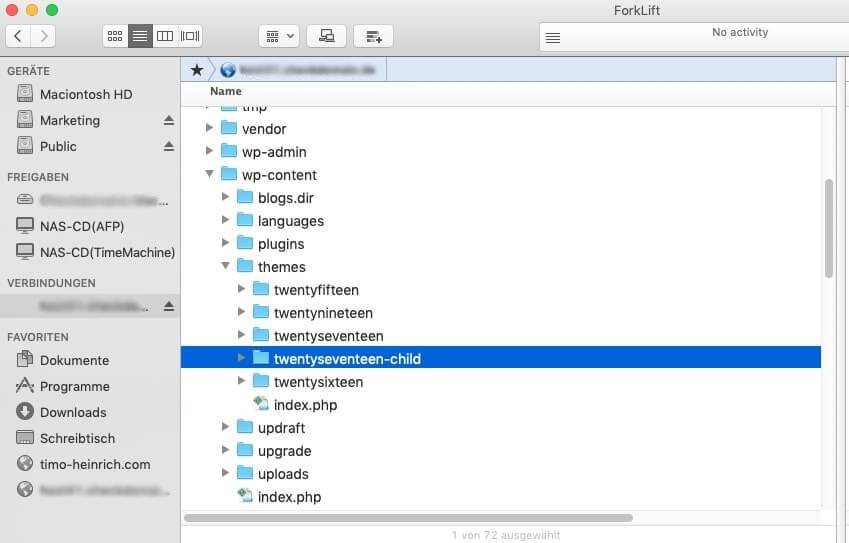Sort by the Name column header
Screen dimensions: 849x543
[x=226, y=91]
